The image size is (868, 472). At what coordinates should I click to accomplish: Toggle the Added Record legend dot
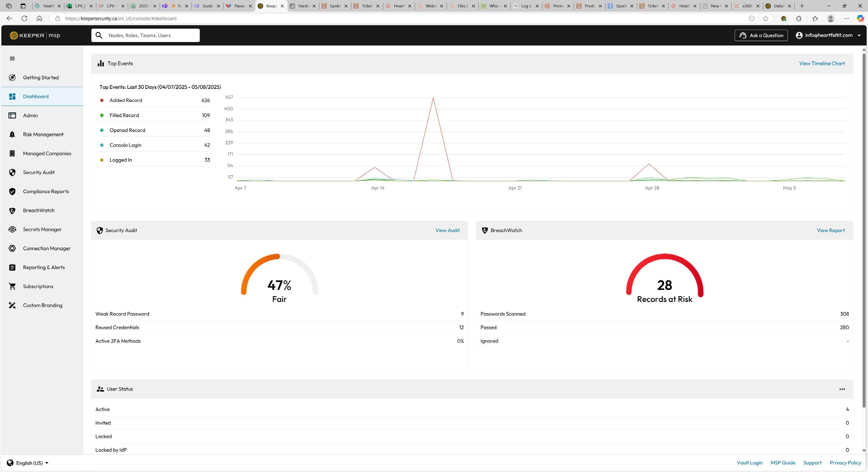coord(102,100)
